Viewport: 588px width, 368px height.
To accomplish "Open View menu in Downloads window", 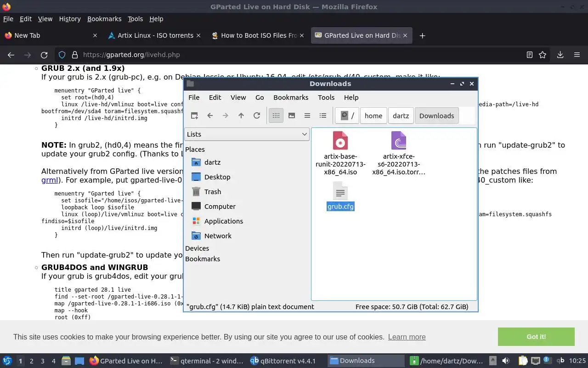I will click(x=238, y=97).
